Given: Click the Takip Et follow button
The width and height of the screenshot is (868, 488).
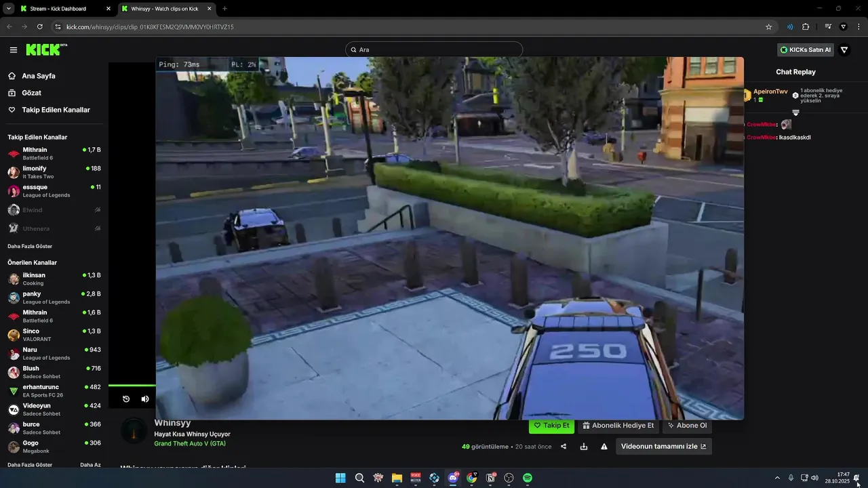Looking at the screenshot, I should 551,426.
